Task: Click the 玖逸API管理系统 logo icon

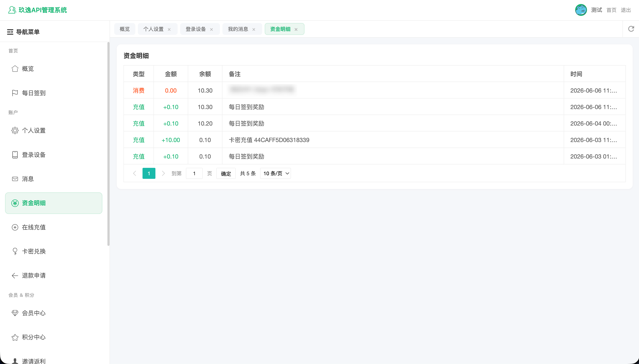Action: 12,10
